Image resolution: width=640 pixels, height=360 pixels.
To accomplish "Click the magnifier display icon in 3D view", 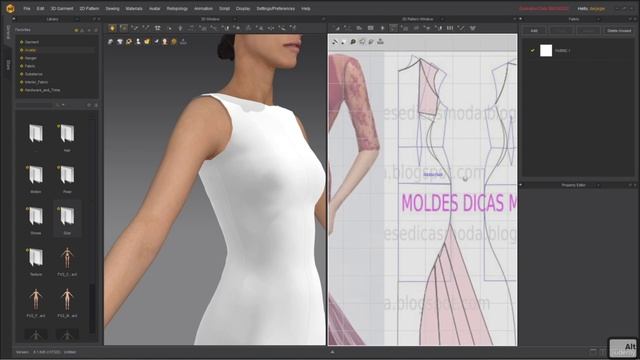I will [x=129, y=42].
